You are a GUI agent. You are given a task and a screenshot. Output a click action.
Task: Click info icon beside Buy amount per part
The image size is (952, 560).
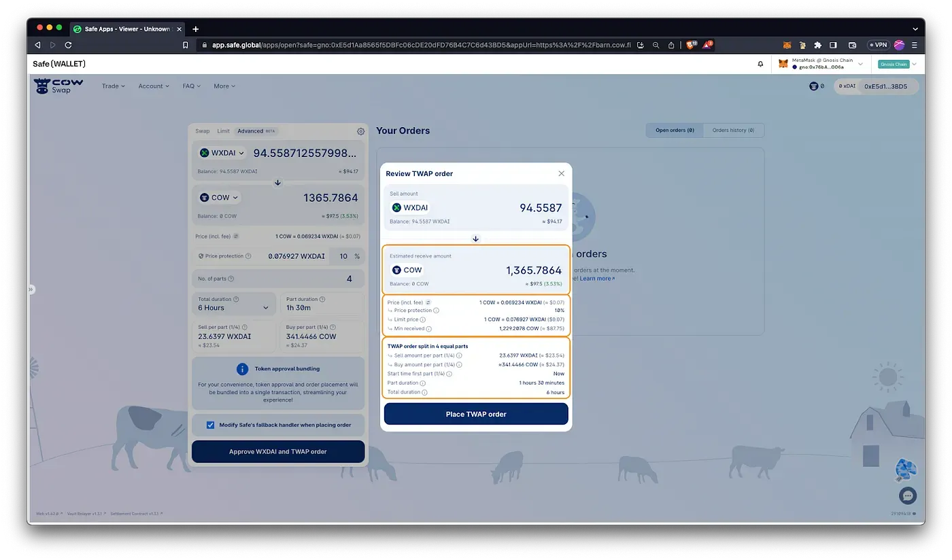[459, 365]
